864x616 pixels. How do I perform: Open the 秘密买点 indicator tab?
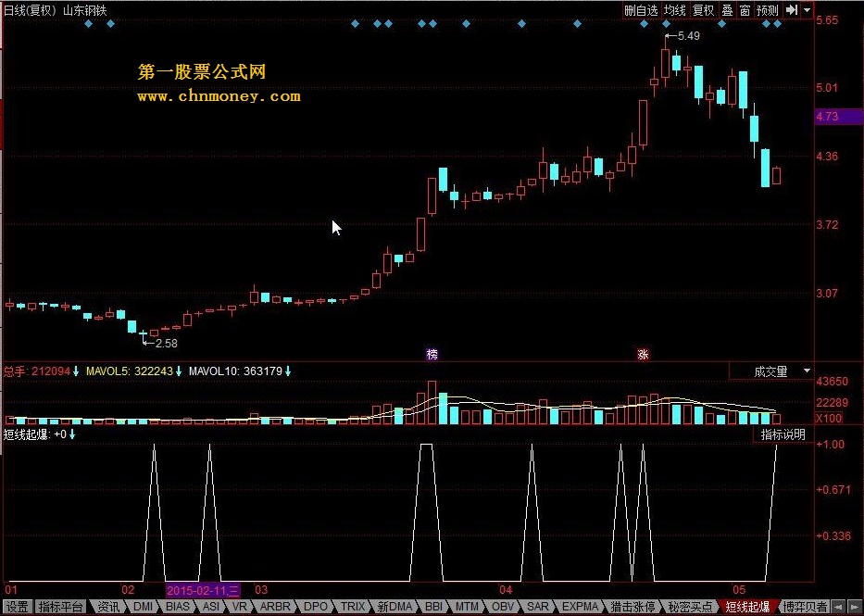point(691,607)
